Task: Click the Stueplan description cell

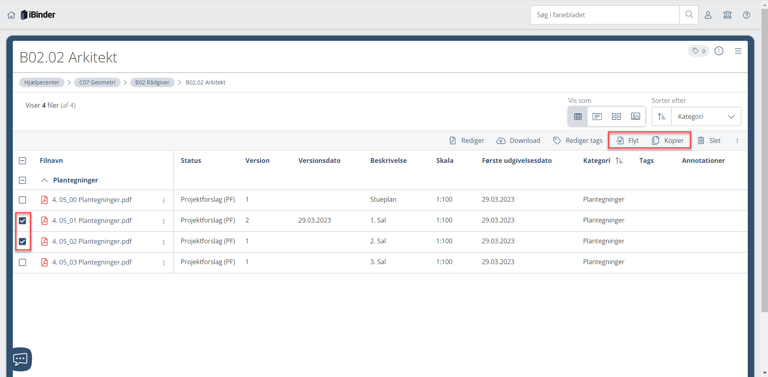Action: 382,200
